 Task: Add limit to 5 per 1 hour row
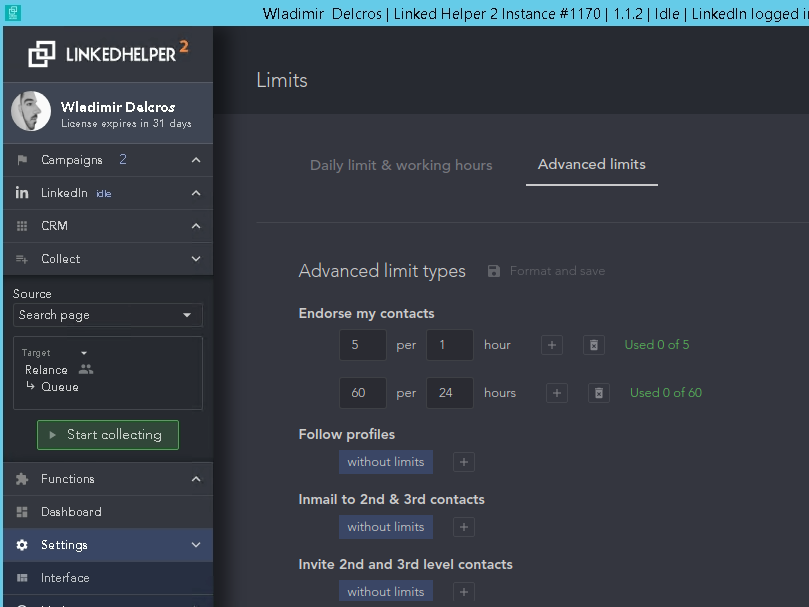552,345
